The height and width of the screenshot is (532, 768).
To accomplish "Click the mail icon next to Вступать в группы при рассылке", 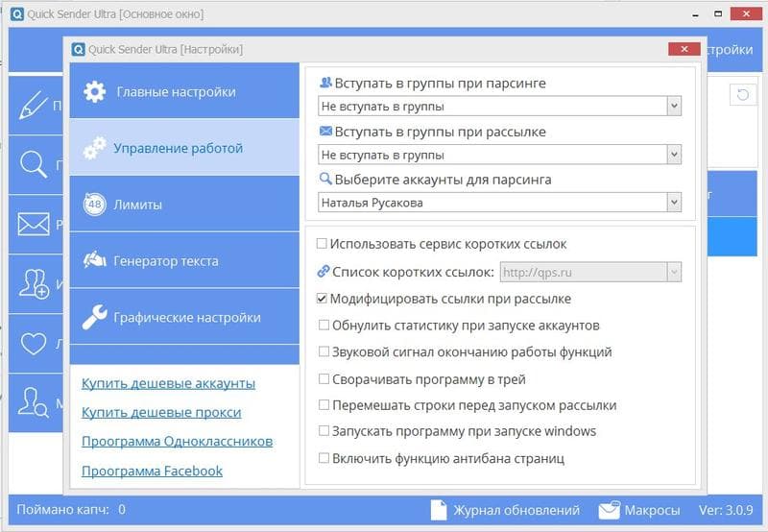I will (325, 131).
